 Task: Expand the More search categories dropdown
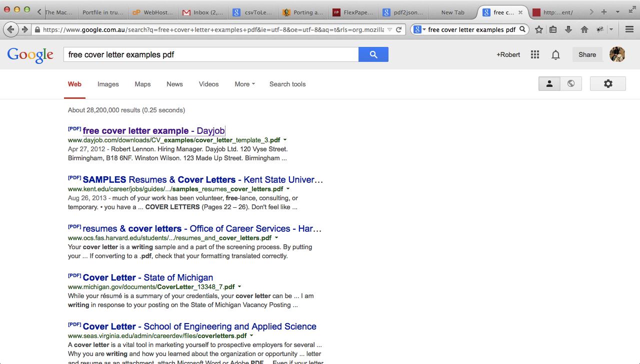pos(244,84)
